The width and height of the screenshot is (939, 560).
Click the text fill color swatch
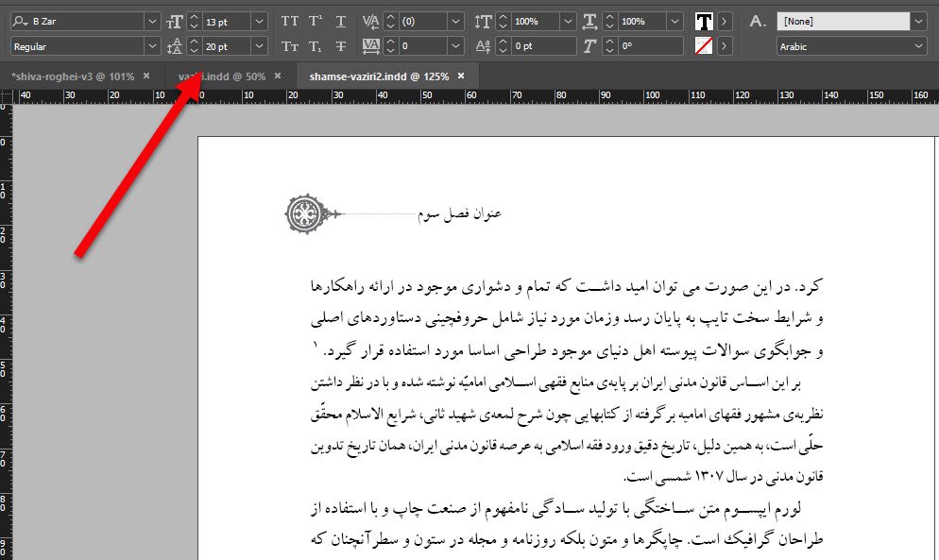(x=704, y=21)
